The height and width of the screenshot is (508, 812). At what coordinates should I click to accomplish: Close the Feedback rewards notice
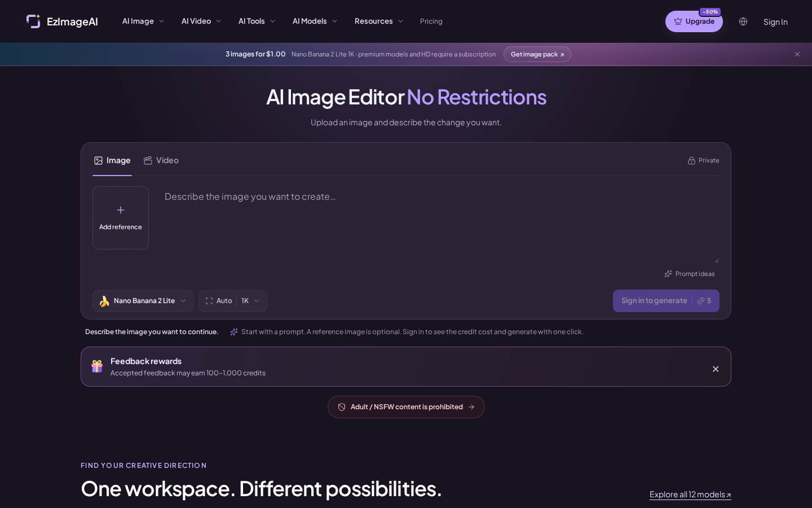coord(716,369)
